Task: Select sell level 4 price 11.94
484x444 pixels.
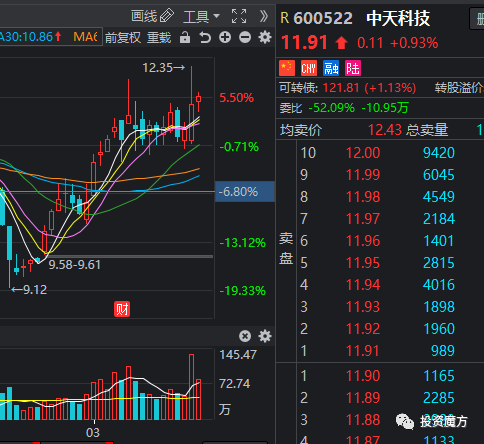Action: [x=363, y=285]
